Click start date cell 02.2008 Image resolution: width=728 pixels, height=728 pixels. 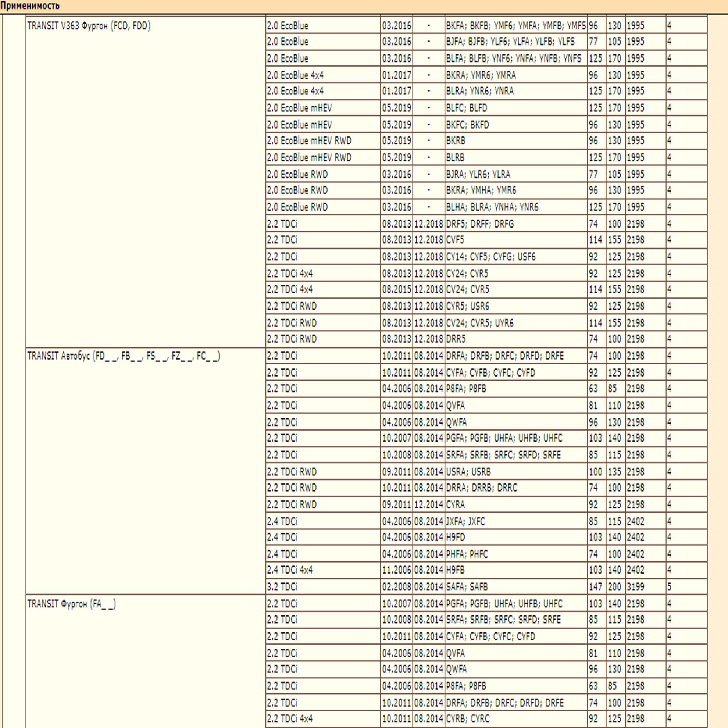pos(396,587)
